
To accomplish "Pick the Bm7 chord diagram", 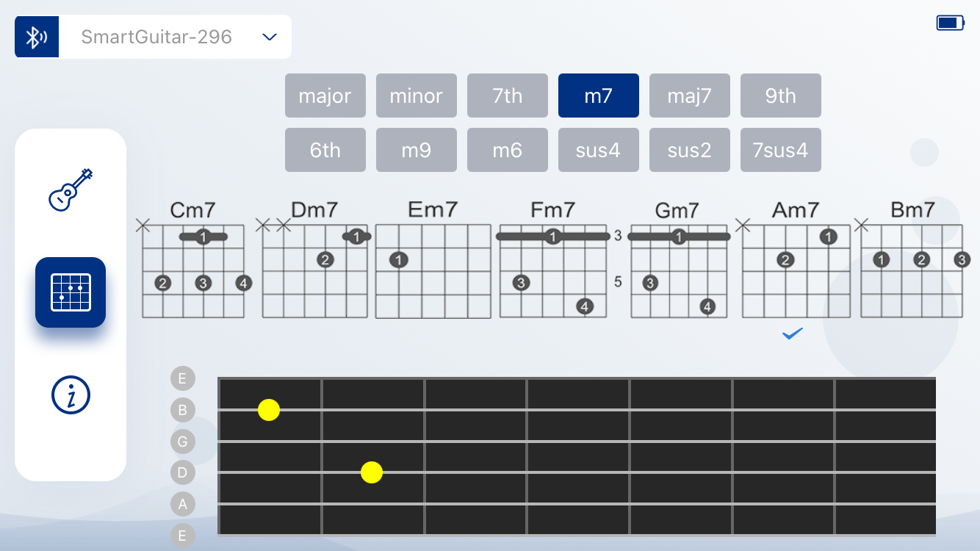I will tap(912, 259).
